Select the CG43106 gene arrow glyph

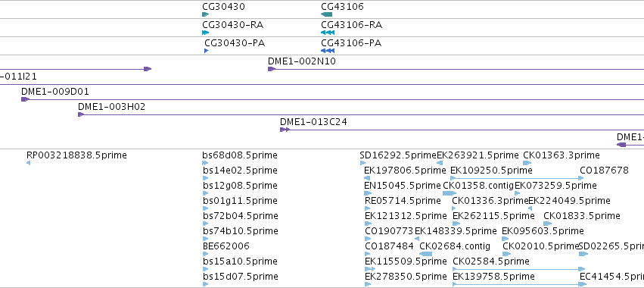coord(326,14)
